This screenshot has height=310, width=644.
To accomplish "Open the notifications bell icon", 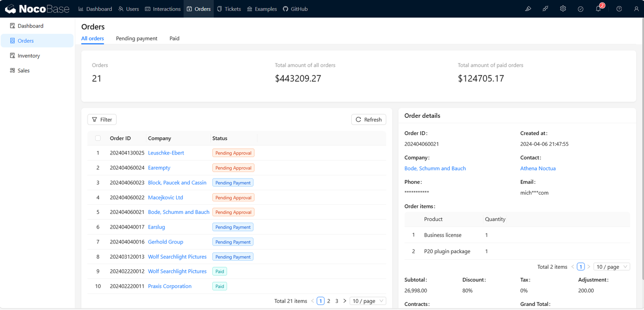I will [x=598, y=9].
